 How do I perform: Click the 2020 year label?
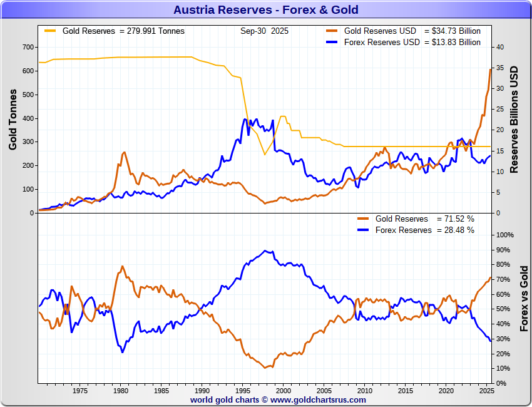pos(446,391)
